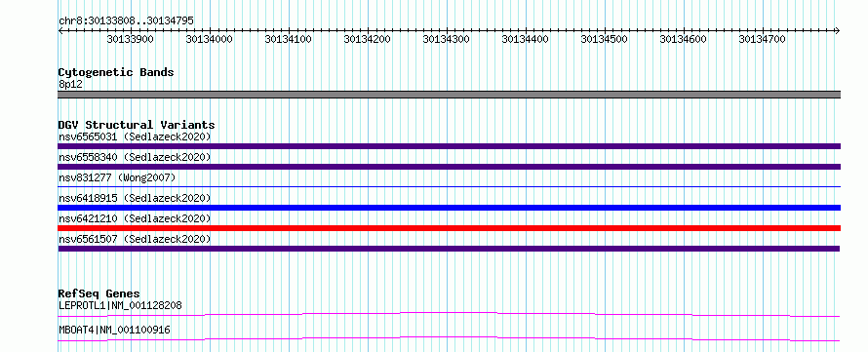Click the ruler's right arrowhead
The height and width of the screenshot is (352, 868).
(838, 31)
